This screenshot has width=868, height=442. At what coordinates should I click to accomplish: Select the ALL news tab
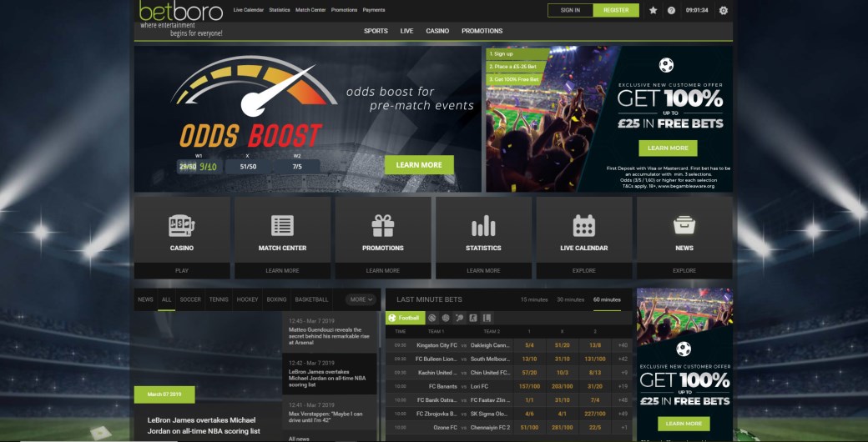coord(166,299)
